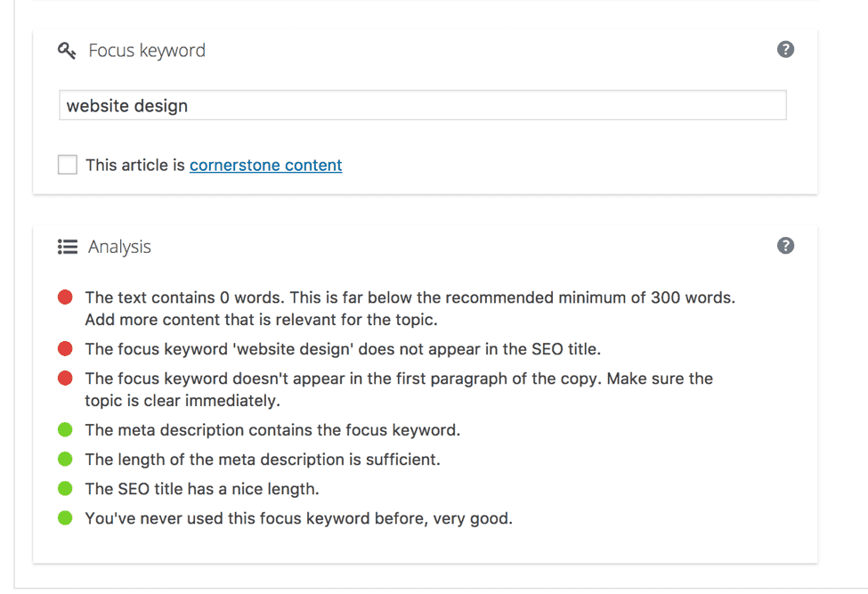Click 'This article is' checkbox label text

[135, 165]
